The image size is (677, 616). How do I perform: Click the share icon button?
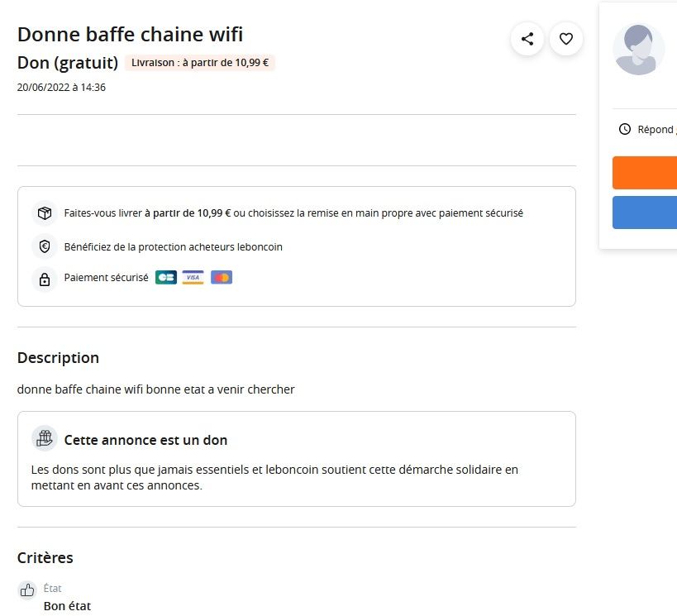click(527, 39)
